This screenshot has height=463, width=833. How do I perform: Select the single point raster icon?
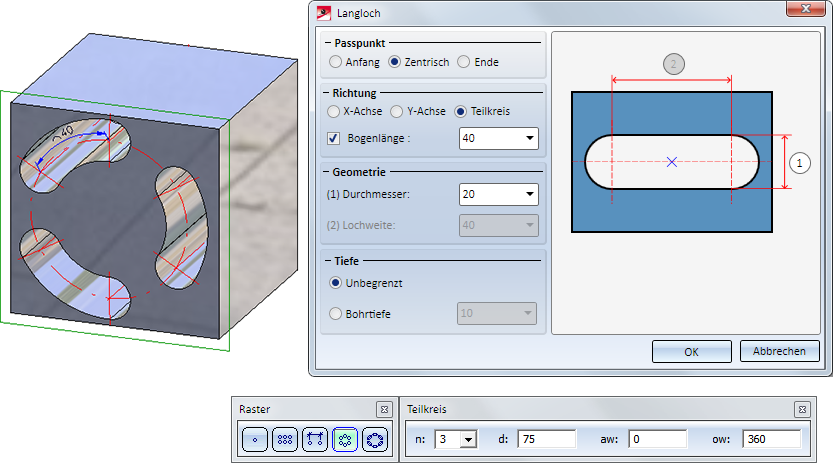(255, 440)
